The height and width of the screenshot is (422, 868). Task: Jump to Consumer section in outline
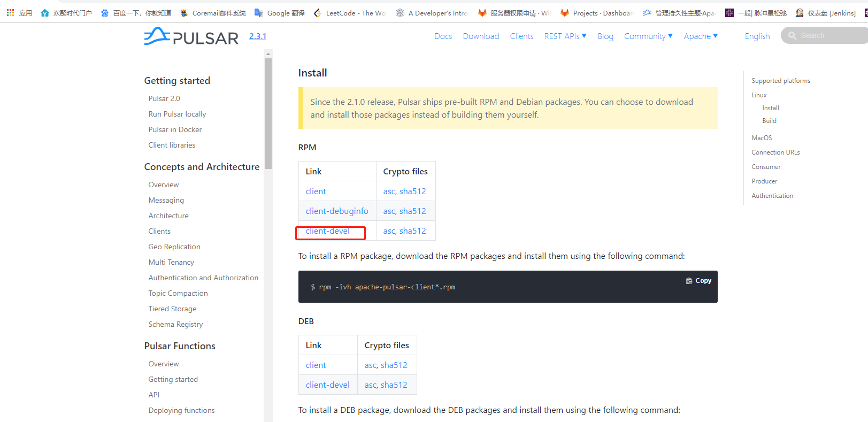tap(766, 167)
